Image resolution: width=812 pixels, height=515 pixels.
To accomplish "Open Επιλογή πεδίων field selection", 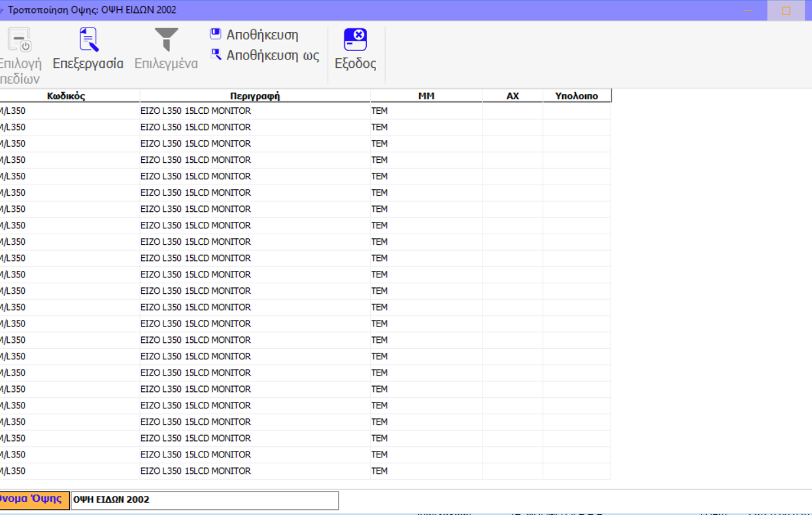I will [x=20, y=41].
